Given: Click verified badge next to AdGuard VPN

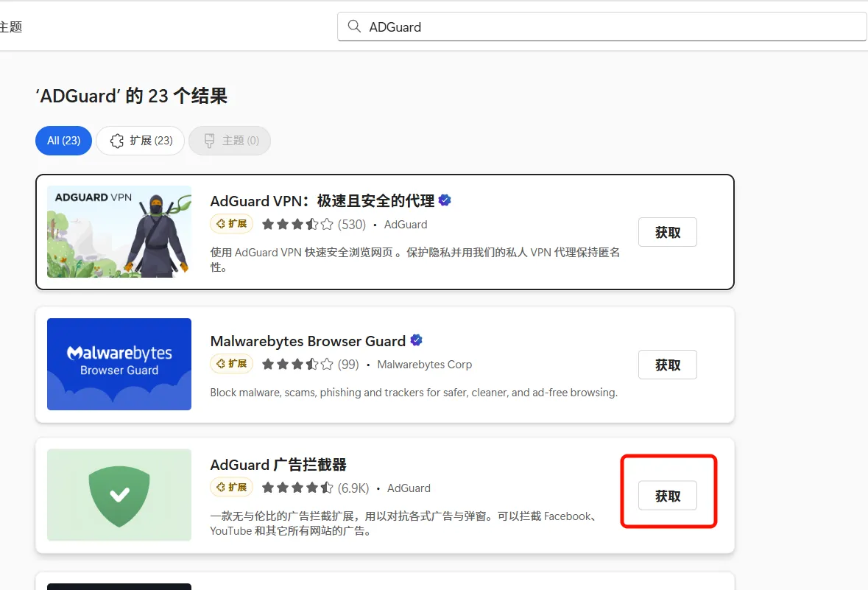Looking at the screenshot, I should [445, 200].
